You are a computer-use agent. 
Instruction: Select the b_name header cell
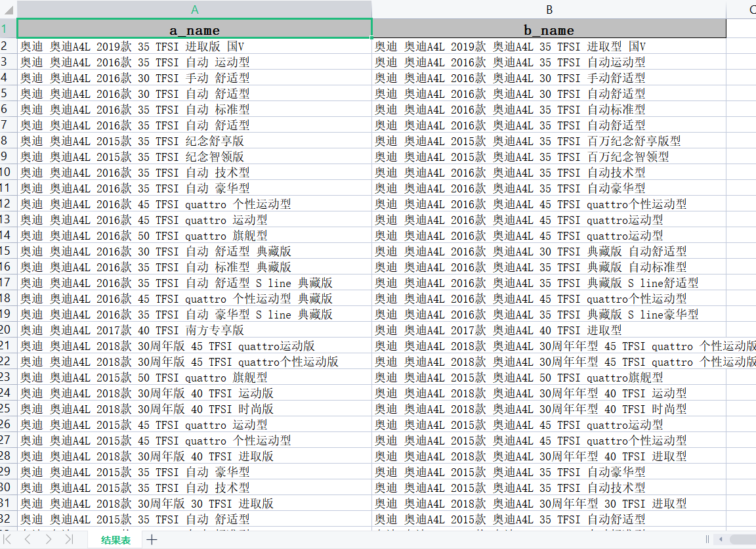click(x=549, y=28)
